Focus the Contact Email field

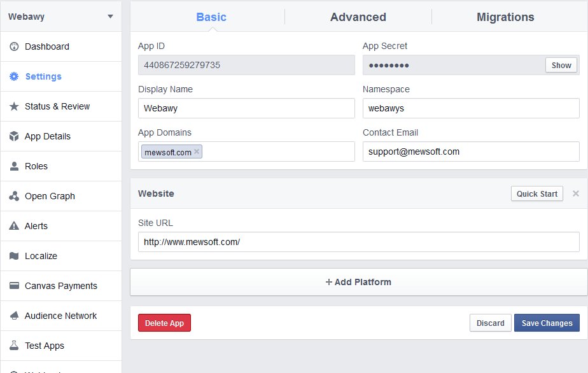pos(471,151)
